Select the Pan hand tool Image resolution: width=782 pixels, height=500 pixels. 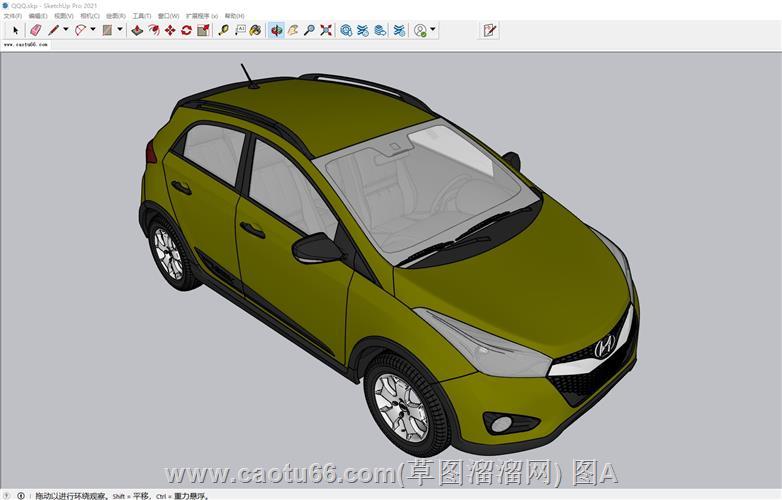coord(293,30)
